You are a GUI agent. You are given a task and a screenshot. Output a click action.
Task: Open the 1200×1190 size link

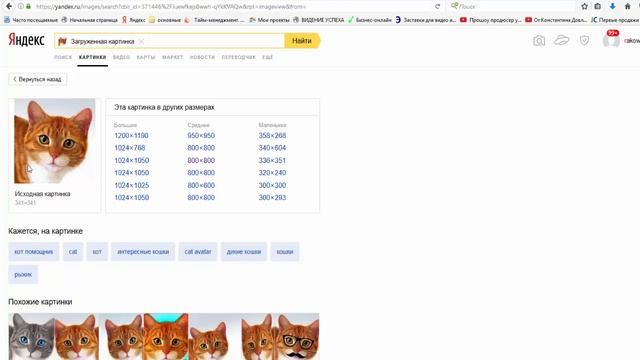[131, 136]
